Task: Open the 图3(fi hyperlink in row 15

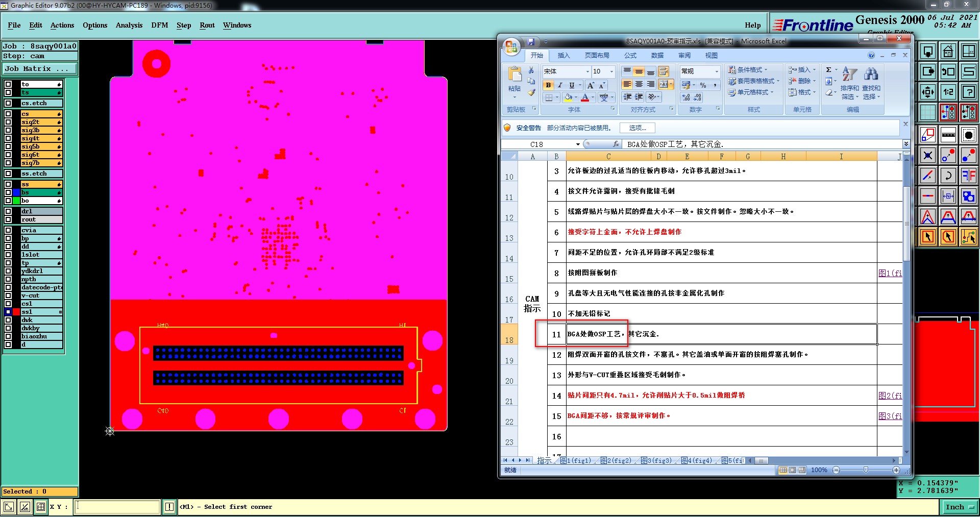Action: (x=890, y=416)
